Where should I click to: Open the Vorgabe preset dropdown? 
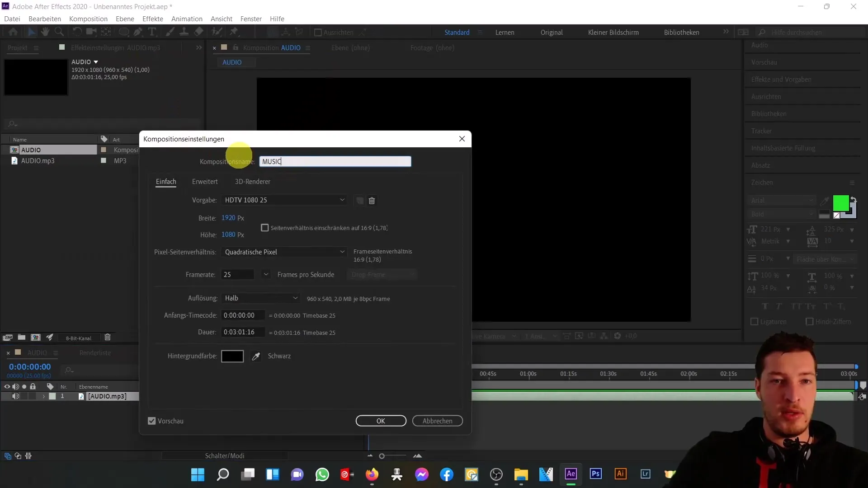pyautogui.click(x=285, y=200)
